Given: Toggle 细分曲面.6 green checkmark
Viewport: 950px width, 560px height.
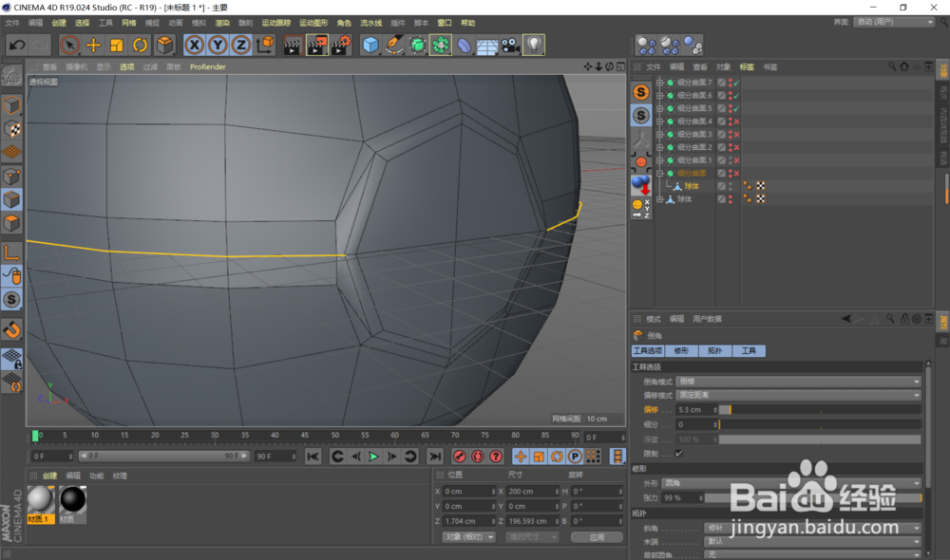Looking at the screenshot, I should (737, 96).
